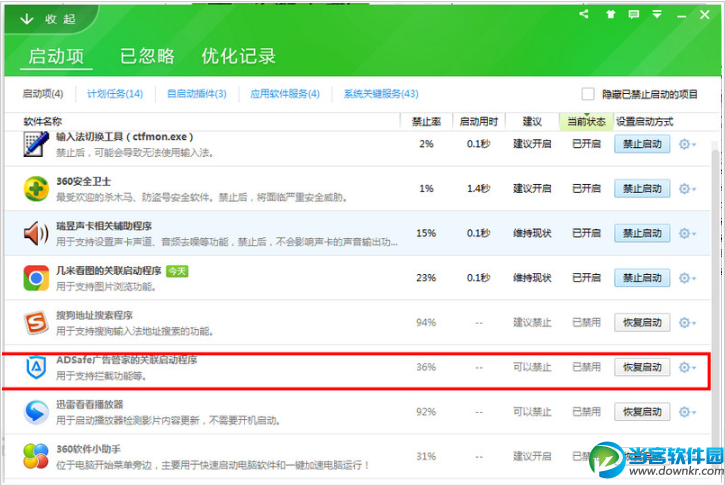Viewport: 725px width, 485px height.
Task: Select 应用软件服务(4) sub-tab
Action: tap(285, 94)
